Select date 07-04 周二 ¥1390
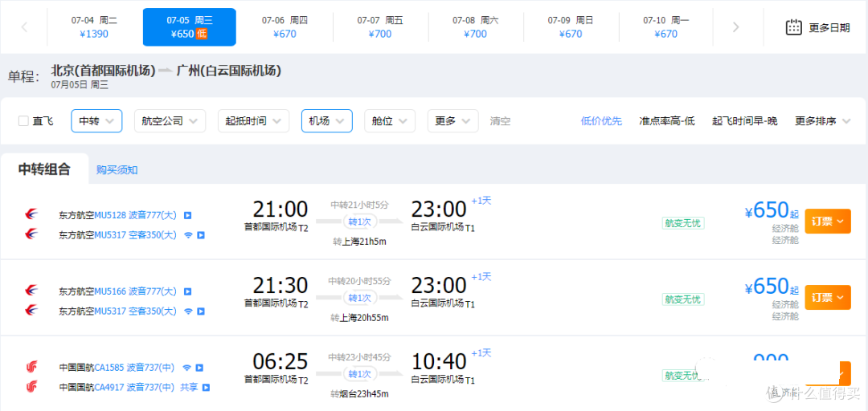 click(94, 27)
